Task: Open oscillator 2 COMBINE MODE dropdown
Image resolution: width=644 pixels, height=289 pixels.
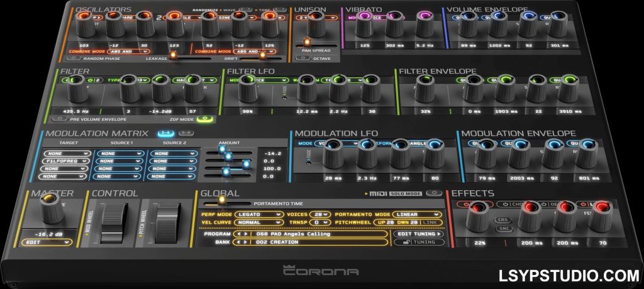Action: [255, 52]
